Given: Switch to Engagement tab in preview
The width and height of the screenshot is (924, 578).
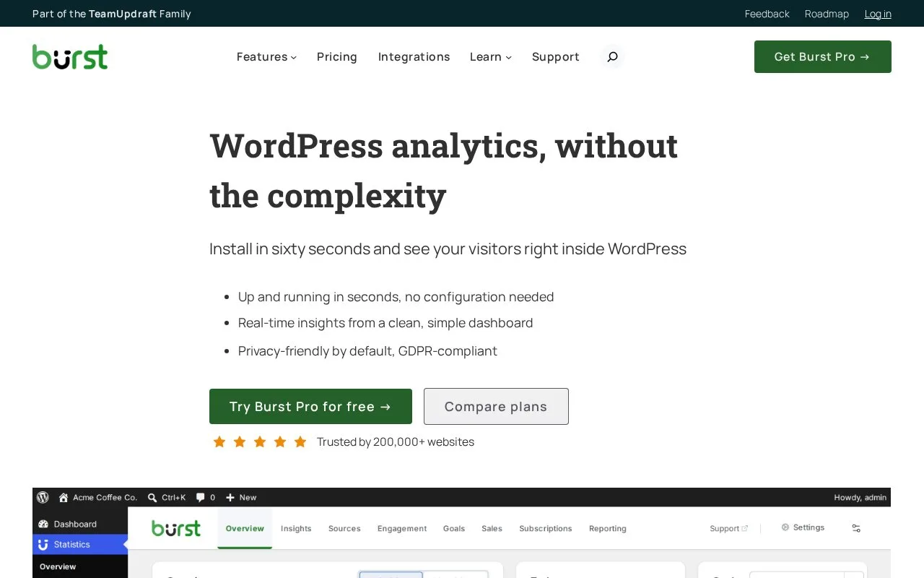Looking at the screenshot, I should pyautogui.click(x=402, y=528).
